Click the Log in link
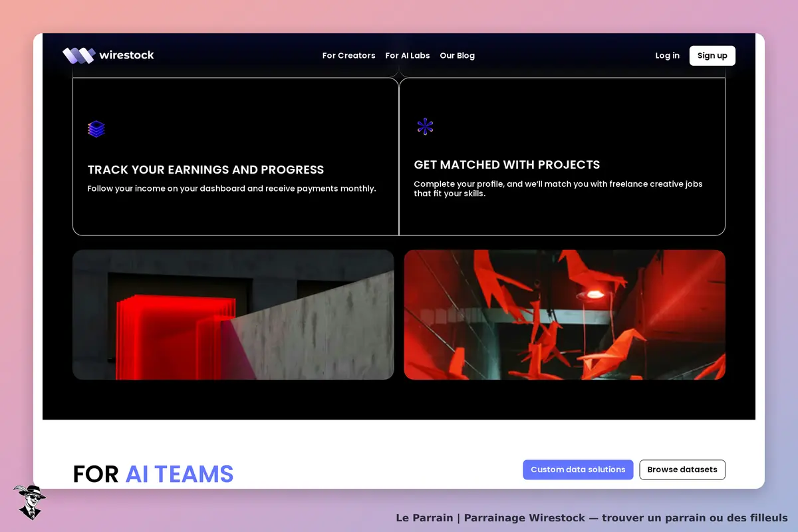Viewport: 798px width, 532px height. coord(667,56)
